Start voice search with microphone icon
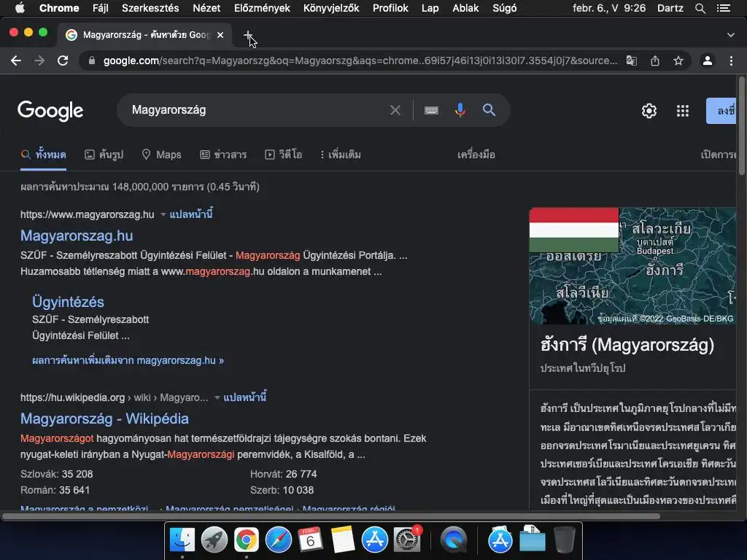The image size is (747, 560). pyautogui.click(x=460, y=110)
